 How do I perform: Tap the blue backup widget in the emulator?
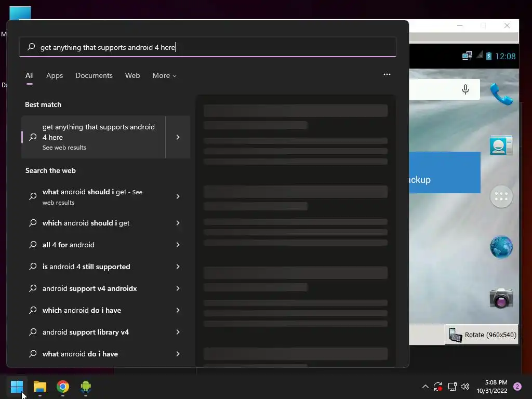pyautogui.click(x=445, y=172)
